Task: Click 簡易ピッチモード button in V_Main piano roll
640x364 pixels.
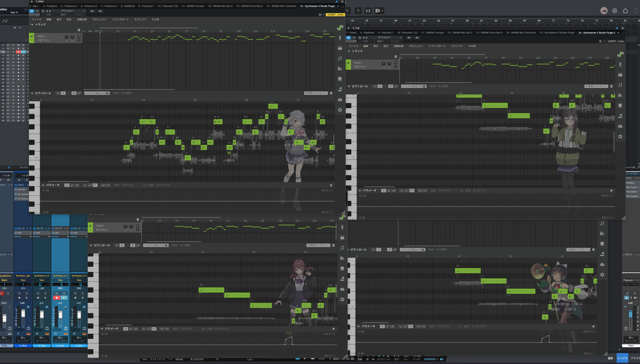Action: [316, 93]
